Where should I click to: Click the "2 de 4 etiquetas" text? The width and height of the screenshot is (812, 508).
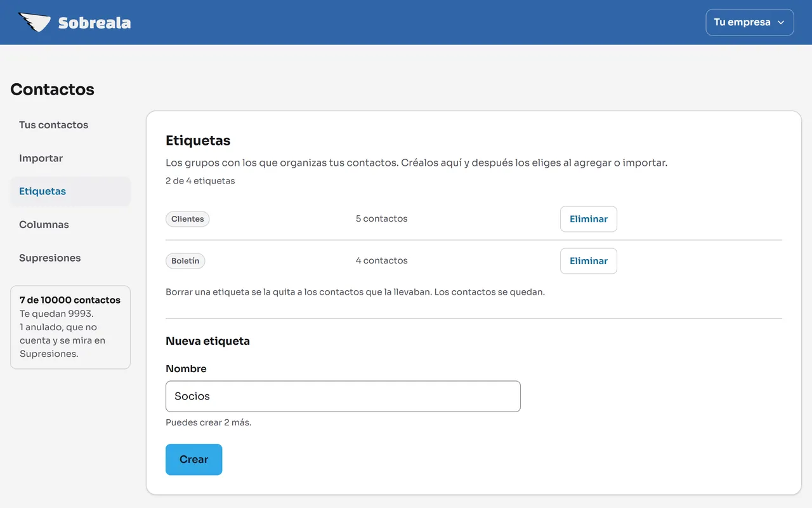(200, 181)
